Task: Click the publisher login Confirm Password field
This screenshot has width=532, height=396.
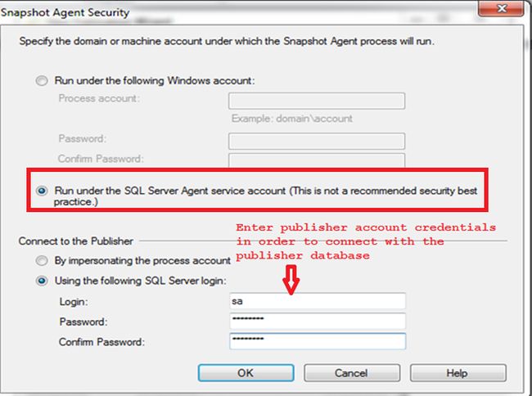Action: click(317, 341)
